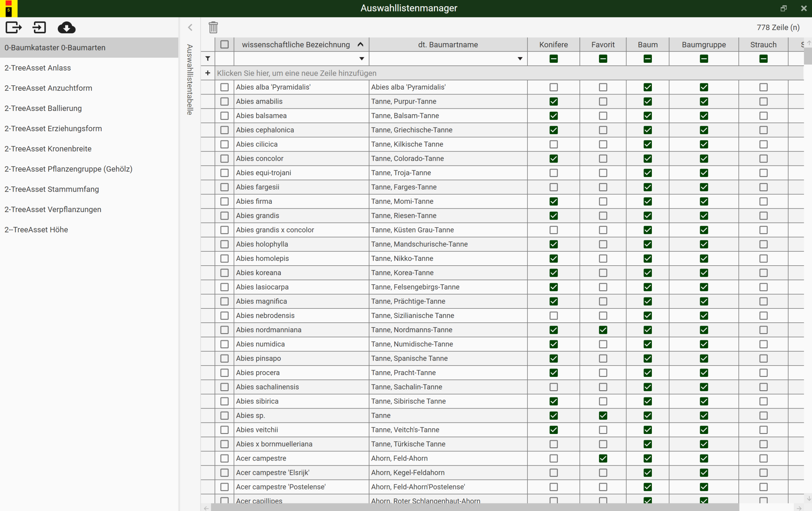Uncheck Favorit for Abies nordmanniana
Viewport: 812px width, 511px height.
pos(603,330)
